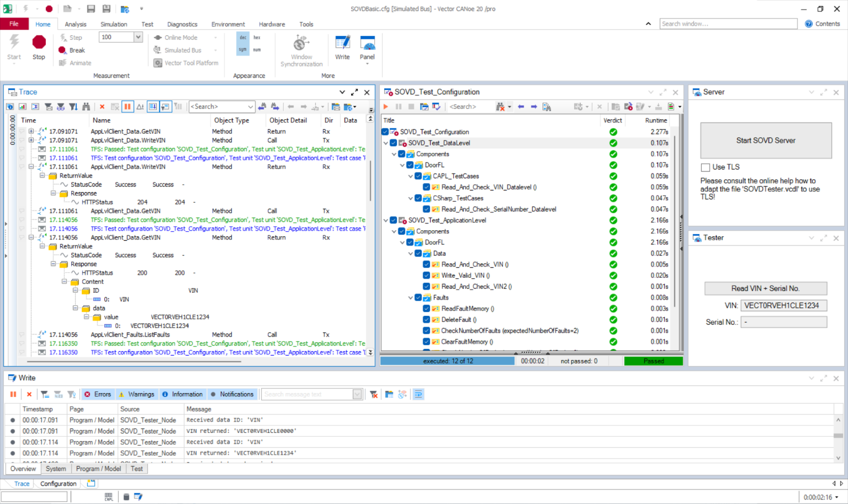Reset Write window filters with funnel-X icon

374,394
